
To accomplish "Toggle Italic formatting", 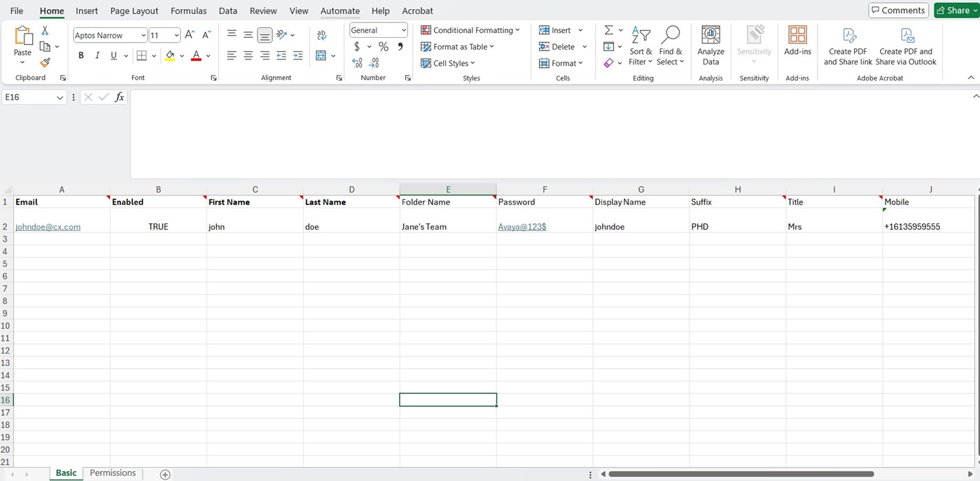I will (97, 55).
